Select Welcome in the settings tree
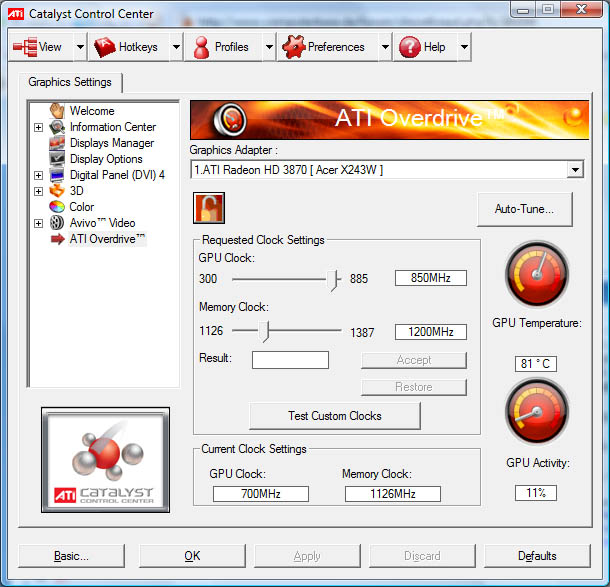The height and width of the screenshot is (587, 610). tap(92, 111)
